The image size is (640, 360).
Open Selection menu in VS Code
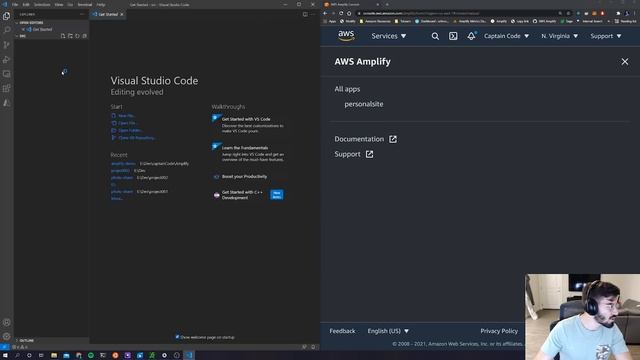(42, 4)
